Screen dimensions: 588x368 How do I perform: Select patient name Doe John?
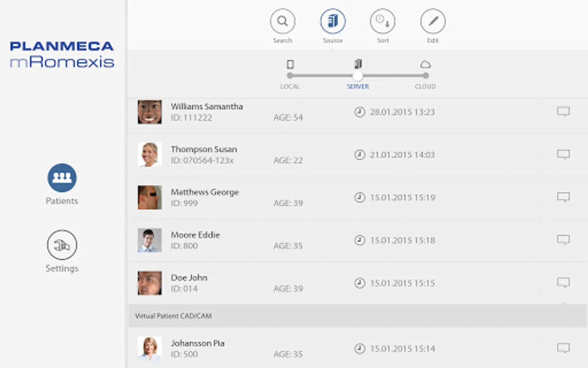189,278
